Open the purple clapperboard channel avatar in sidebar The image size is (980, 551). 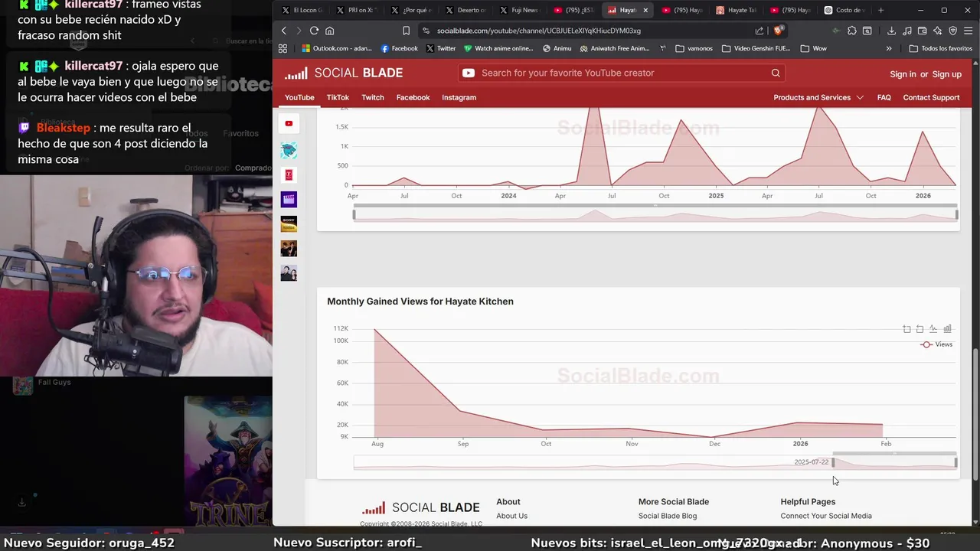pyautogui.click(x=289, y=199)
